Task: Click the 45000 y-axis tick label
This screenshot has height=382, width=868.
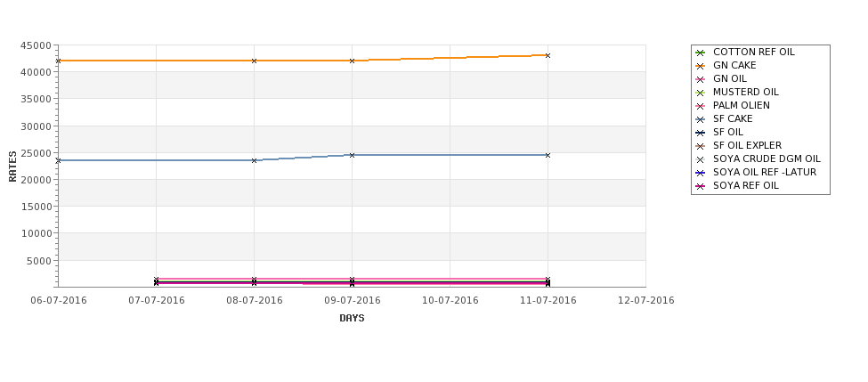Action: [x=37, y=45]
